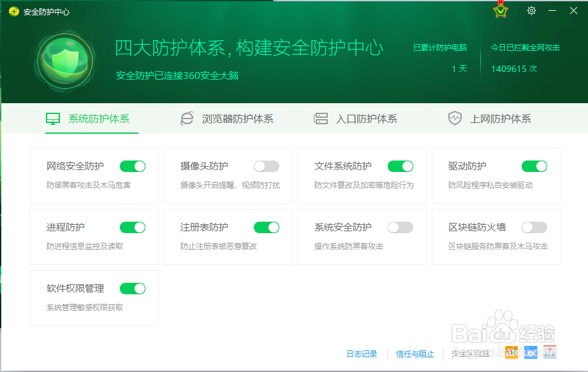Switch to 入口防护体系 tab
The width and height of the screenshot is (588, 372).
(355, 118)
